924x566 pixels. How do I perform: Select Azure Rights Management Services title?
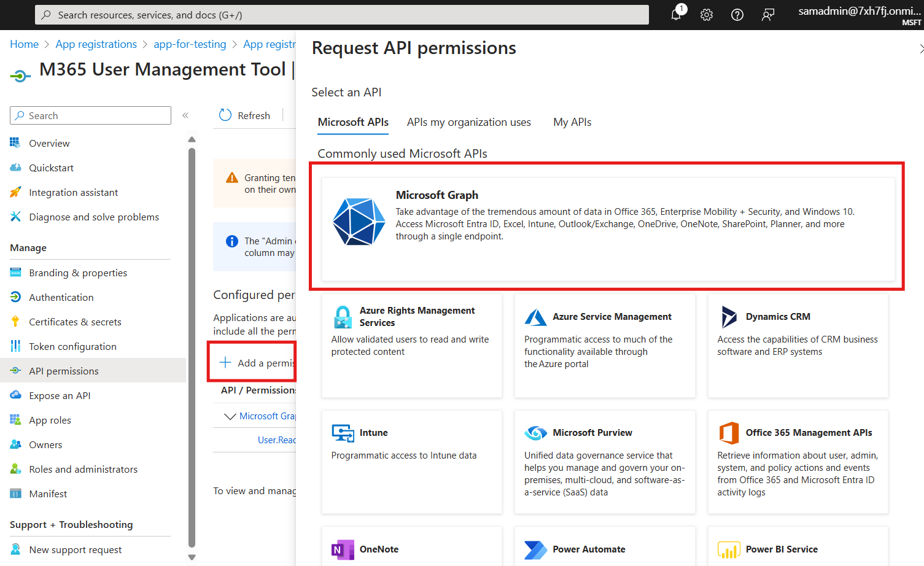click(417, 317)
